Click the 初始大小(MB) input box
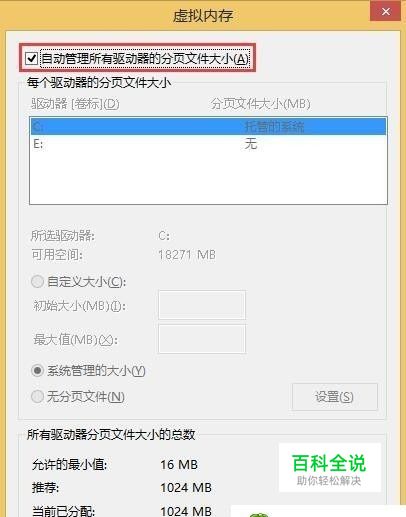 pos(202,305)
